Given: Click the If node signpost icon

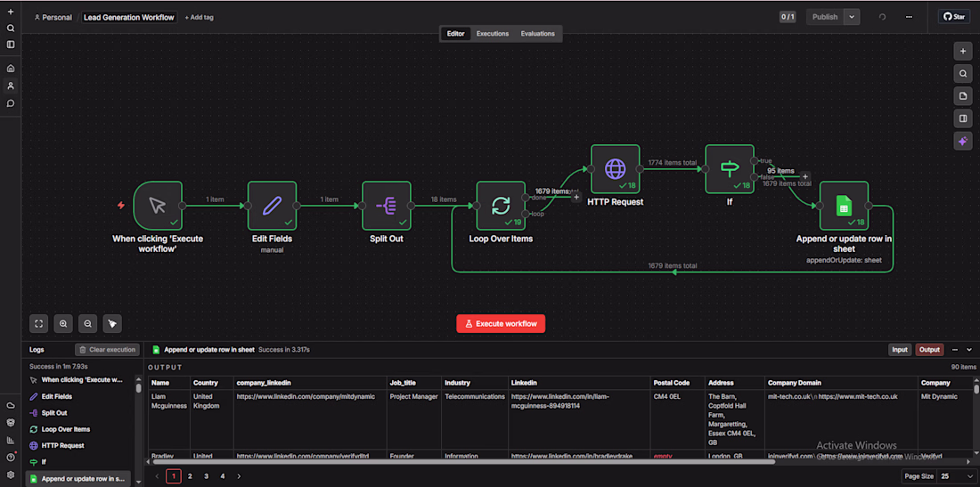Looking at the screenshot, I should [730, 169].
